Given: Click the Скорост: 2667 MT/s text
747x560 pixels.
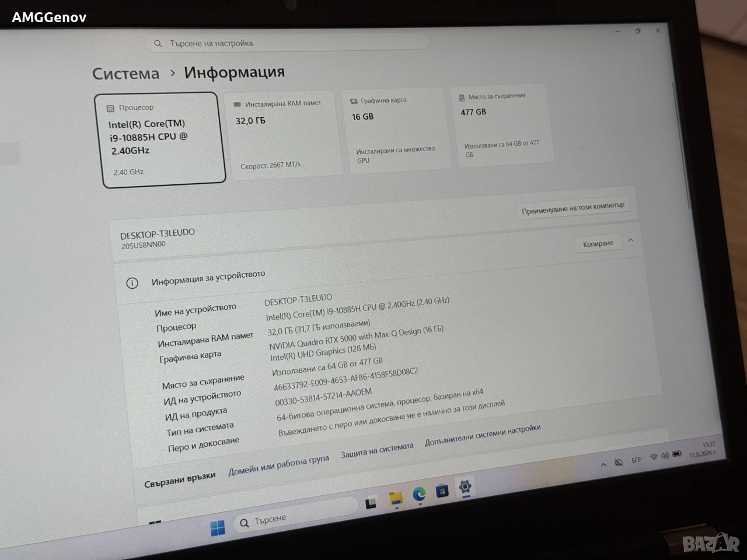Looking at the screenshot, I should click(271, 166).
